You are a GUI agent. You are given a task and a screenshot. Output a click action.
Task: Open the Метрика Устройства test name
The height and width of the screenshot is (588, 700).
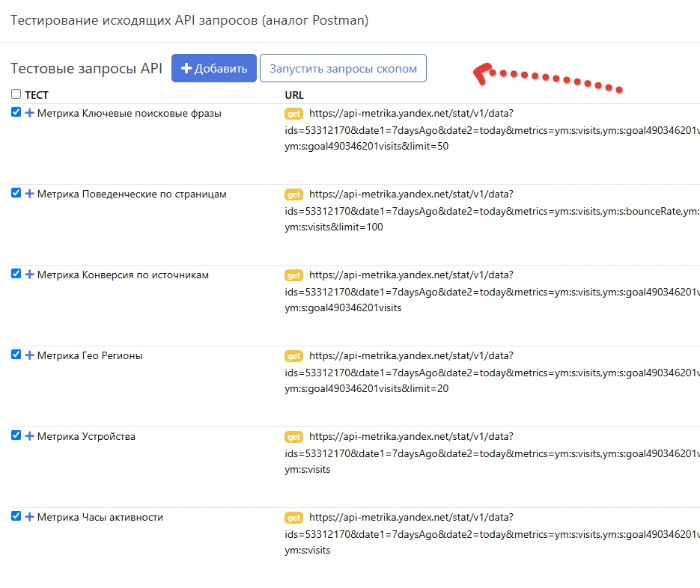click(86, 436)
